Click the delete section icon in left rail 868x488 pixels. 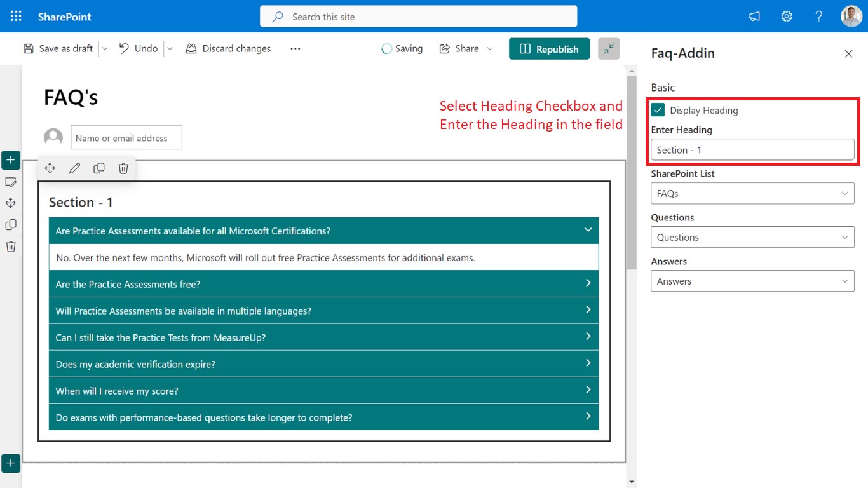(11, 247)
